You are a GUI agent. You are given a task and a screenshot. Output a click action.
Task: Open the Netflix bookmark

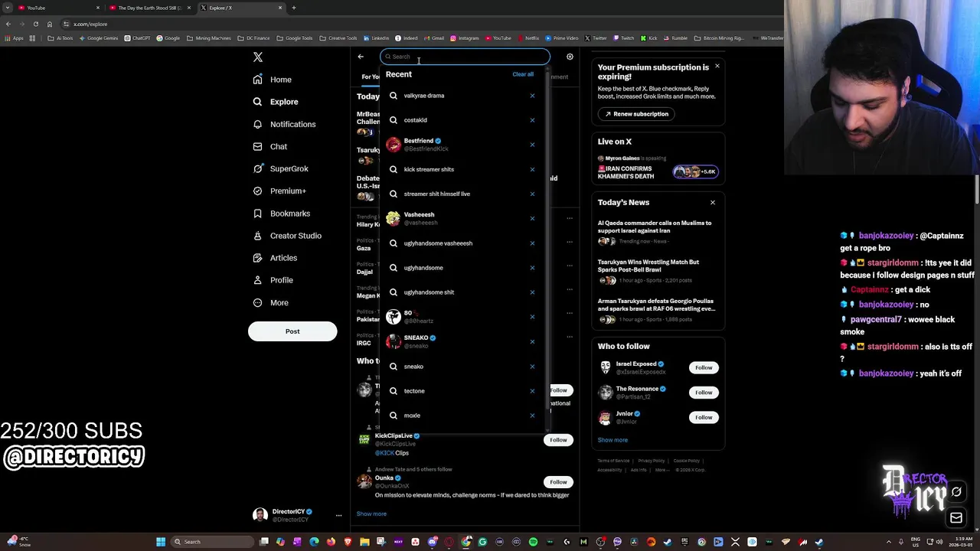tap(528, 38)
